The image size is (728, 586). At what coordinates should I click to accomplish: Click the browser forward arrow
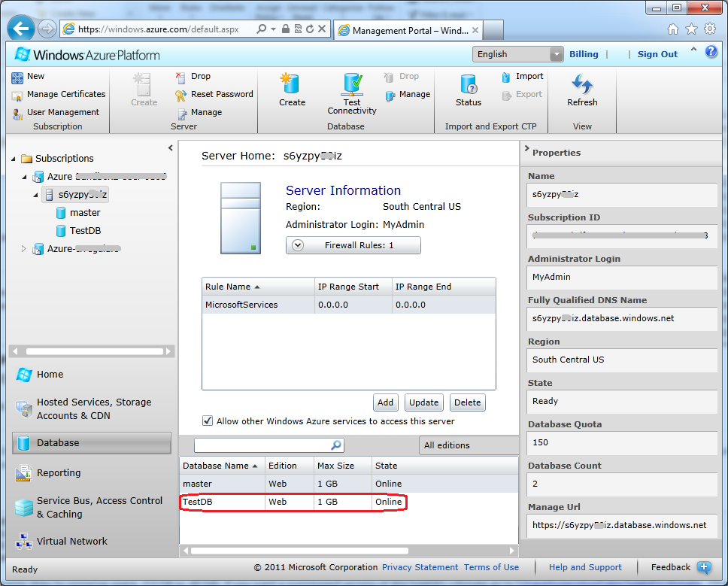tap(47, 29)
